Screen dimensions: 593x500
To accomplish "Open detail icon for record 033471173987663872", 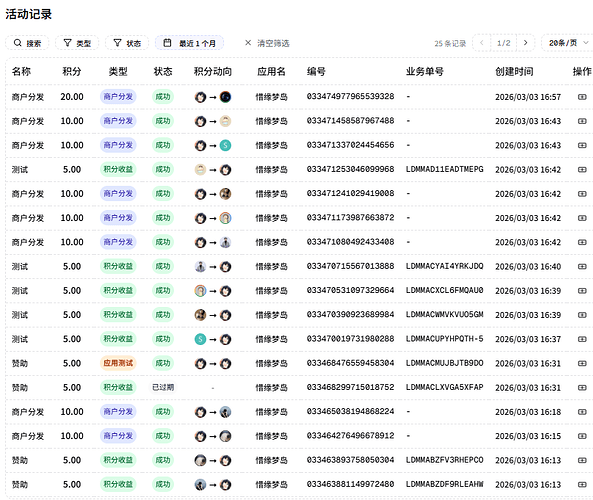I will tap(582, 218).
